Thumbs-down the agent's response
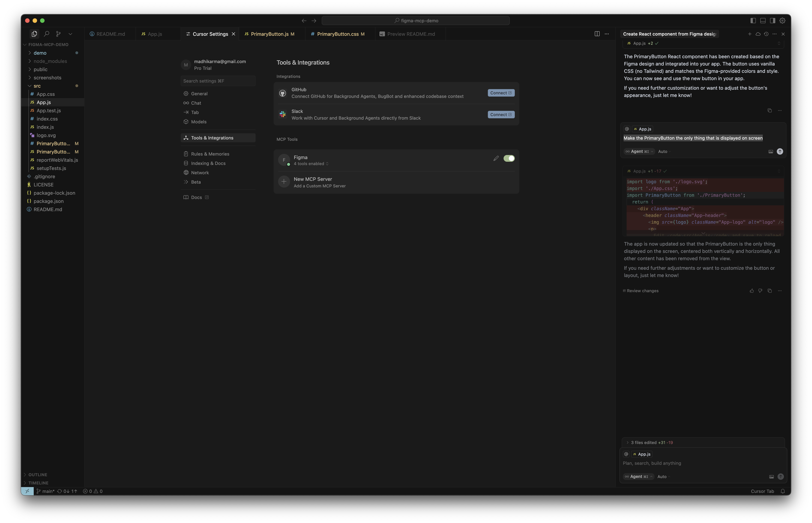This screenshot has width=812, height=523. click(760, 291)
